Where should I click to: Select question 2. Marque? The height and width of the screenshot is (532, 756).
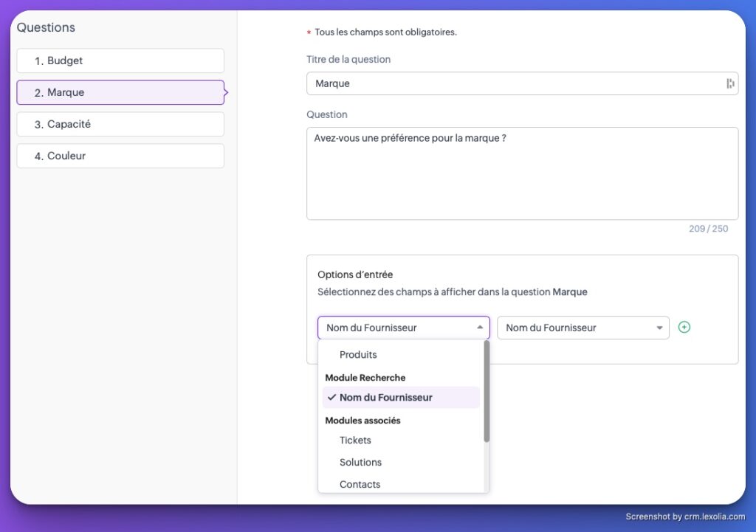(120, 92)
